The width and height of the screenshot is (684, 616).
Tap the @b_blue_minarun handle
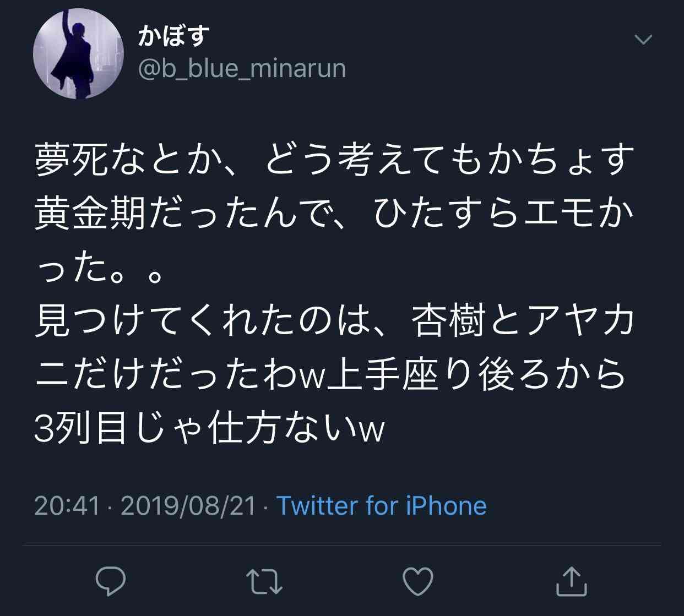tap(242, 69)
